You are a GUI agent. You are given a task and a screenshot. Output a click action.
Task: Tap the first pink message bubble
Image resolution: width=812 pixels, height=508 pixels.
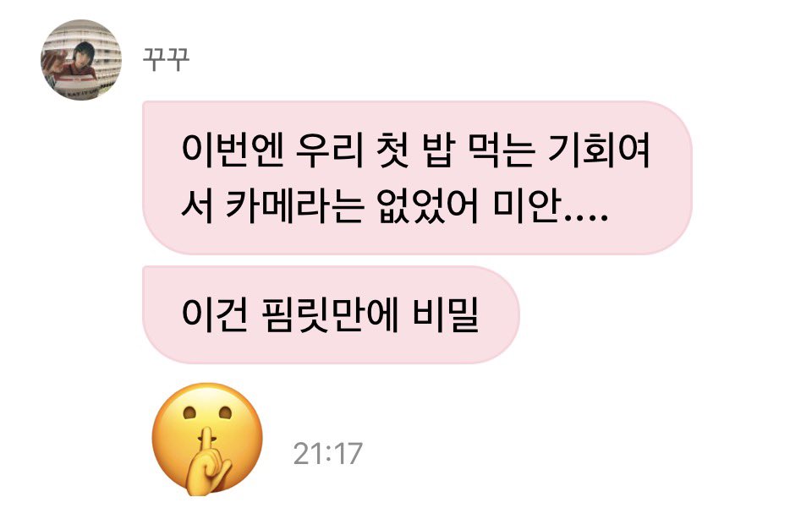click(417, 178)
